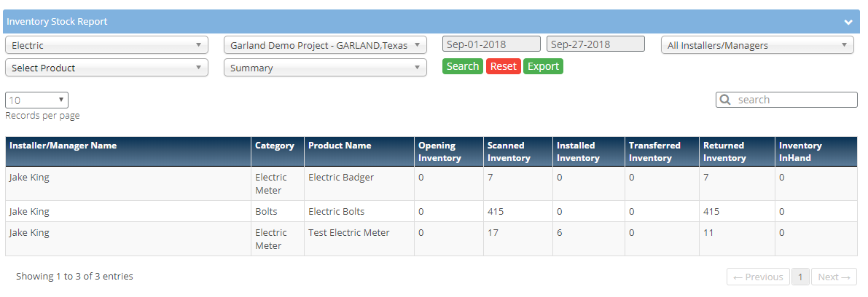Change the records per page dropdown
868x297 pixels.
(36, 100)
